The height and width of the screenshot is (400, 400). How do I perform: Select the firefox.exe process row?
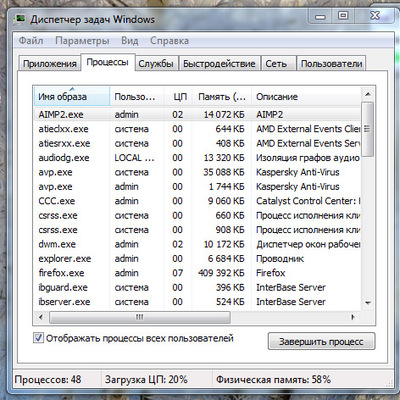[197, 273]
